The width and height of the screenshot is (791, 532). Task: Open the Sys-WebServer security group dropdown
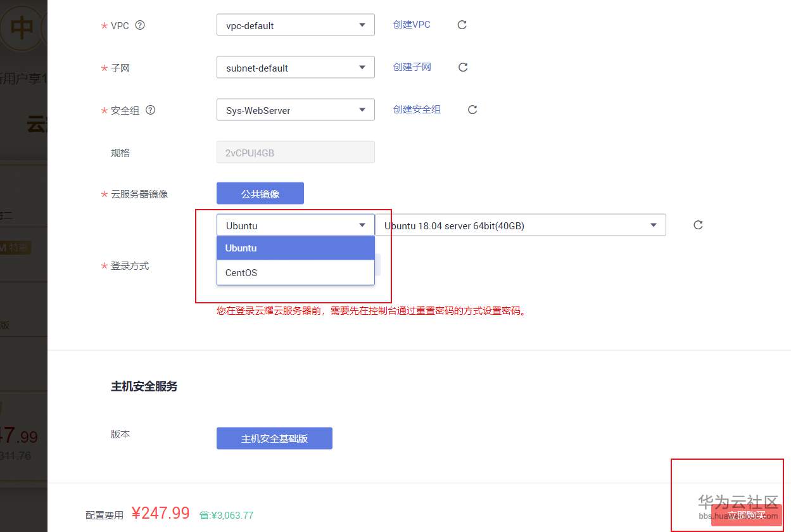tap(295, 110)
